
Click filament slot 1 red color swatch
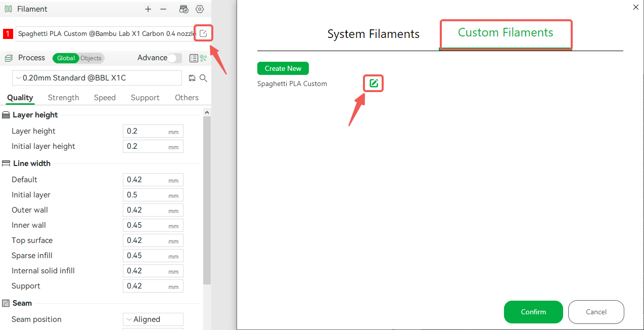8,34
